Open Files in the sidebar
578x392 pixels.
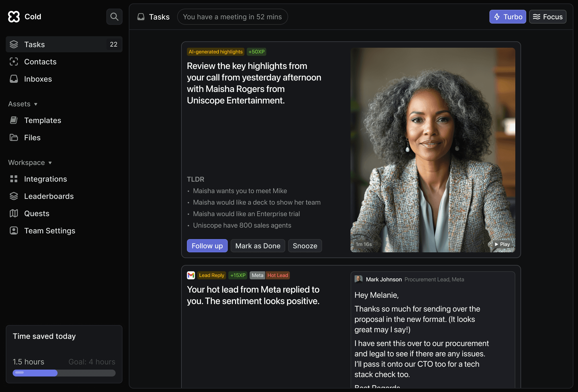click(32, 137)
